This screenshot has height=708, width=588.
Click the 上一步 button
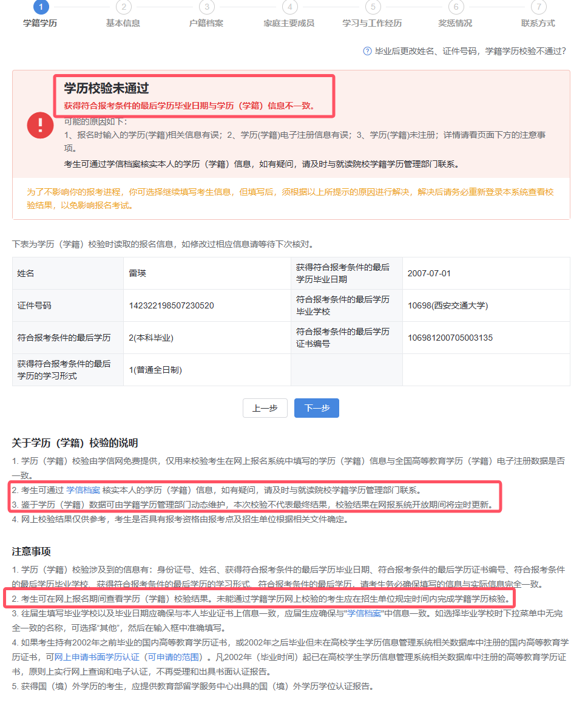tap(265, 408)
